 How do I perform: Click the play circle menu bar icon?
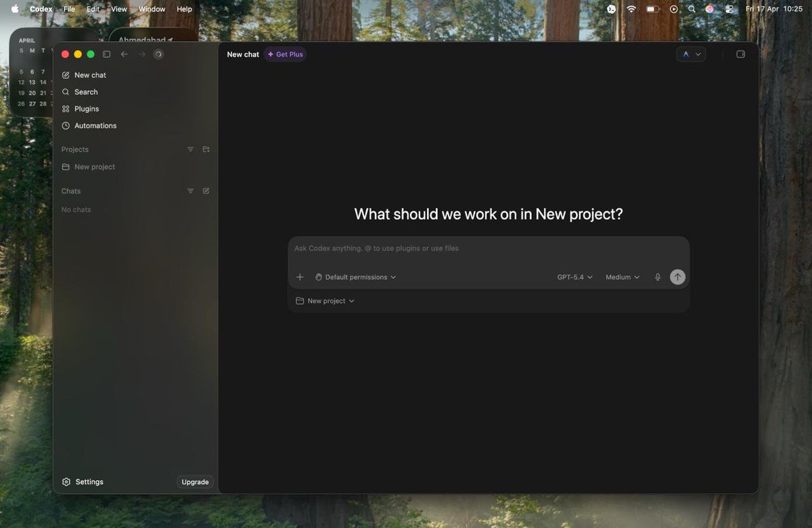pyautogui.click(x=673, y=9)
